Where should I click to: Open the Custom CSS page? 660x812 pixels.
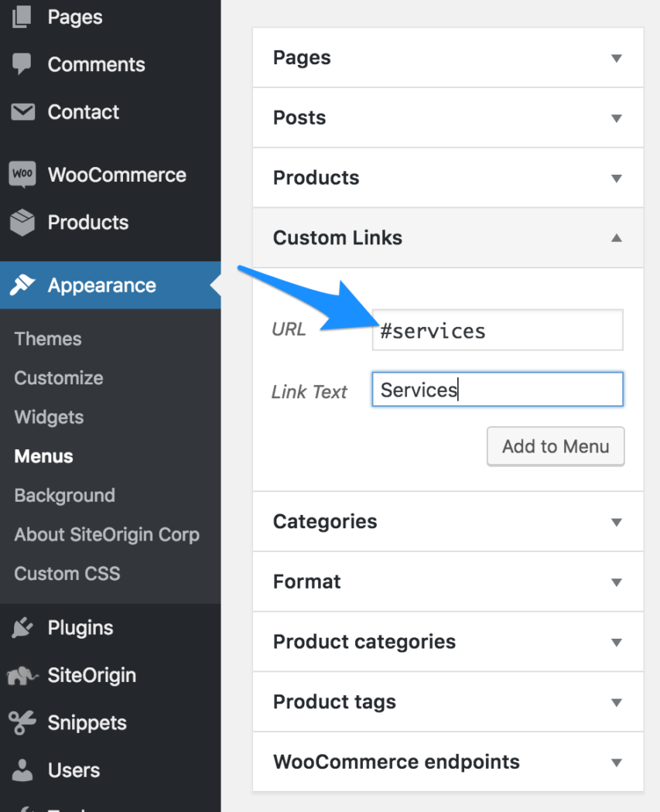pos(66,573)
